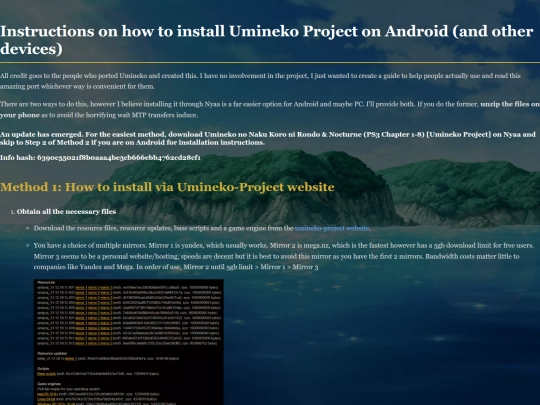Click the 'You have a choice of multiple mirrors' bullet
This screenshot has height=405, width=540.
point(284,256)
